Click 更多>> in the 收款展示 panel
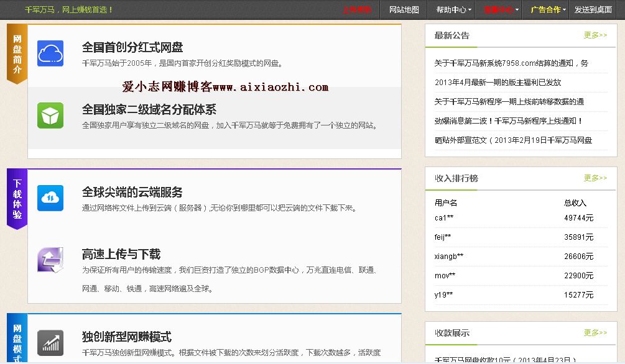 tap(595, 332)
